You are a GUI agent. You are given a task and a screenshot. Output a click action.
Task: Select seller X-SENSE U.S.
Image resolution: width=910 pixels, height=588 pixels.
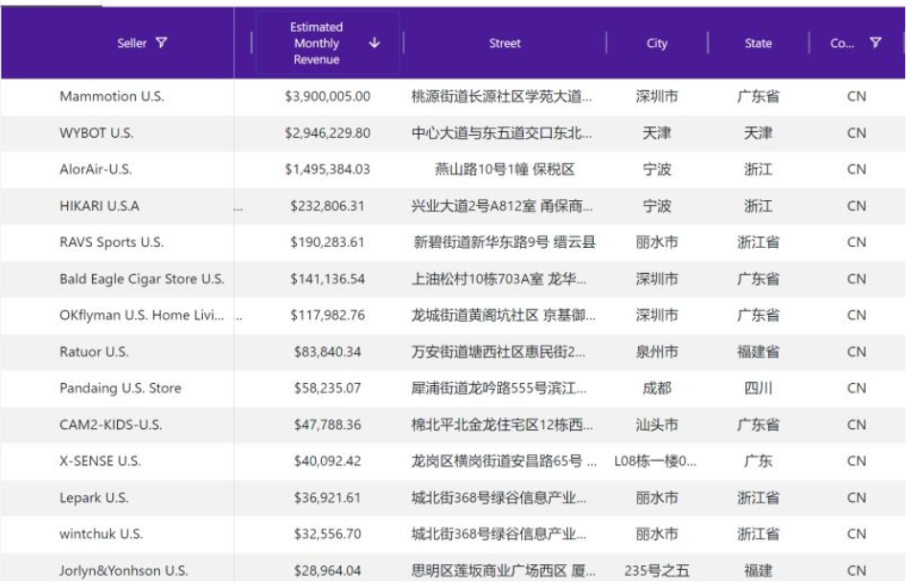coord(100,461)
